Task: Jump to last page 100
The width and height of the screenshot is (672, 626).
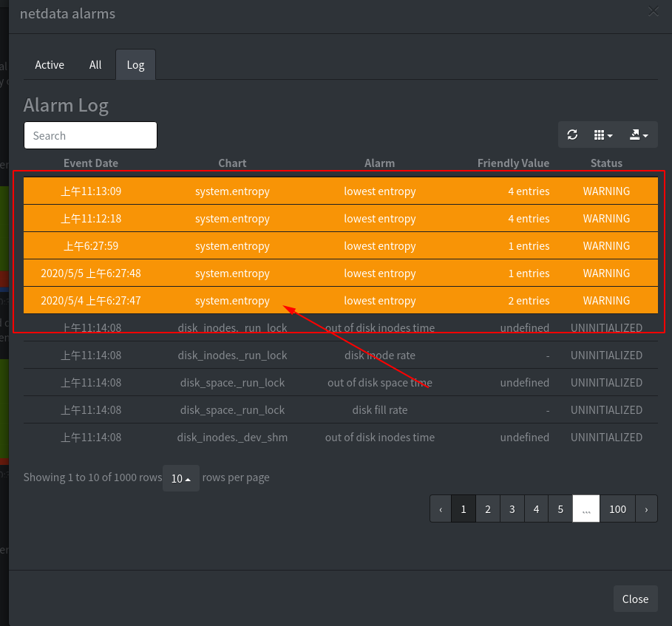Action: click(x=617, y=509)
